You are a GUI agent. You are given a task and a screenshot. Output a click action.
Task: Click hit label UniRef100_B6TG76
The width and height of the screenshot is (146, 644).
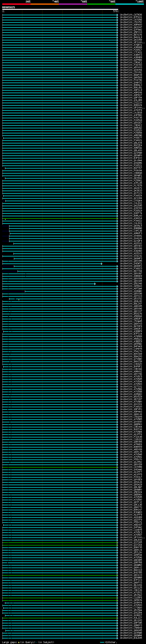tap(131, 35)
